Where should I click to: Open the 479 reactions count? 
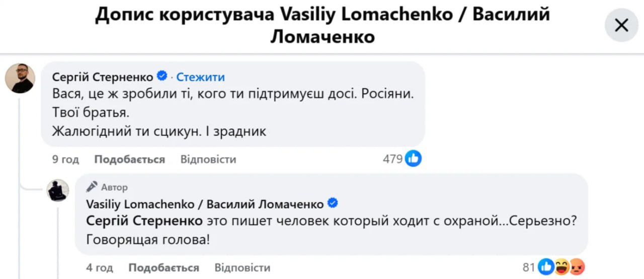click(392, 159)
